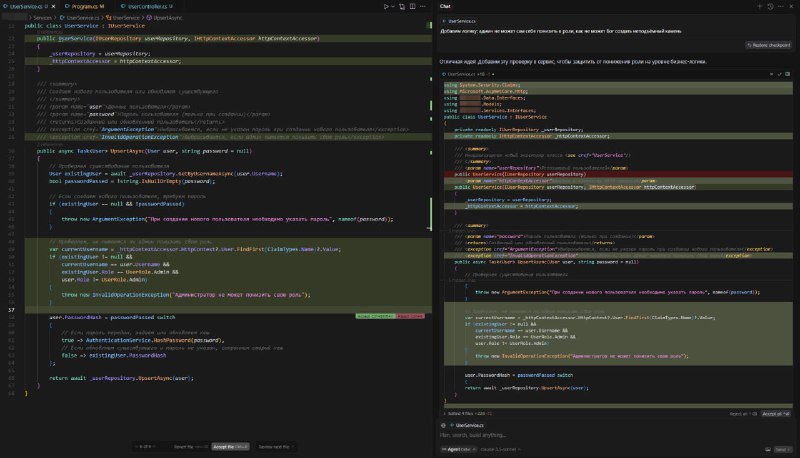The width and height of the screenshot is (800, 458).
Task: Click the Services folder in the breadcrumb
Action: 43,18
